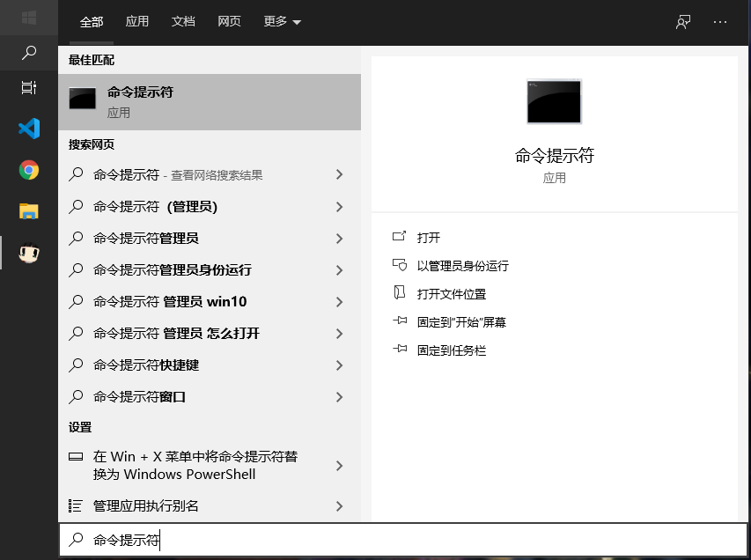This screenshot has width=751, height=560.
Task: Launch Visual Studio Code from the taskbar
Action: (x=27, y=129)
